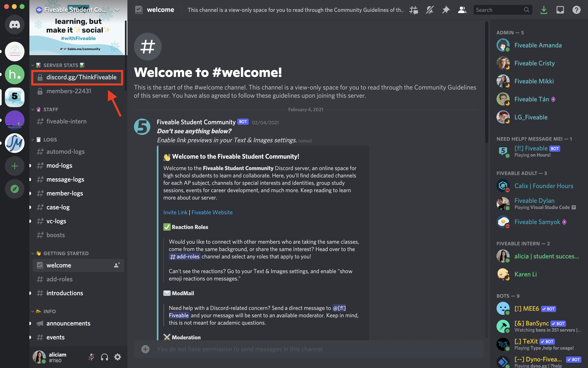Open Fiveable Student Community server dropdown
588x368 pixels.
(x=117, y=10)
